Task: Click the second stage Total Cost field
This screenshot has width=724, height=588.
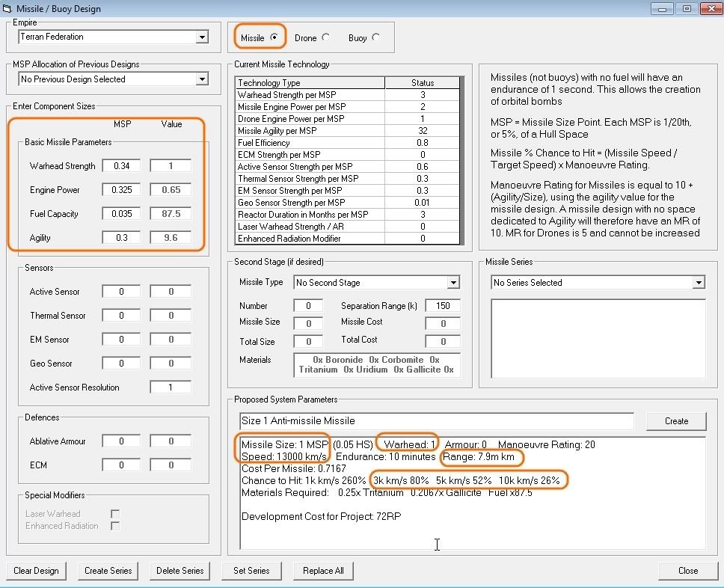Action: point(443,341)
